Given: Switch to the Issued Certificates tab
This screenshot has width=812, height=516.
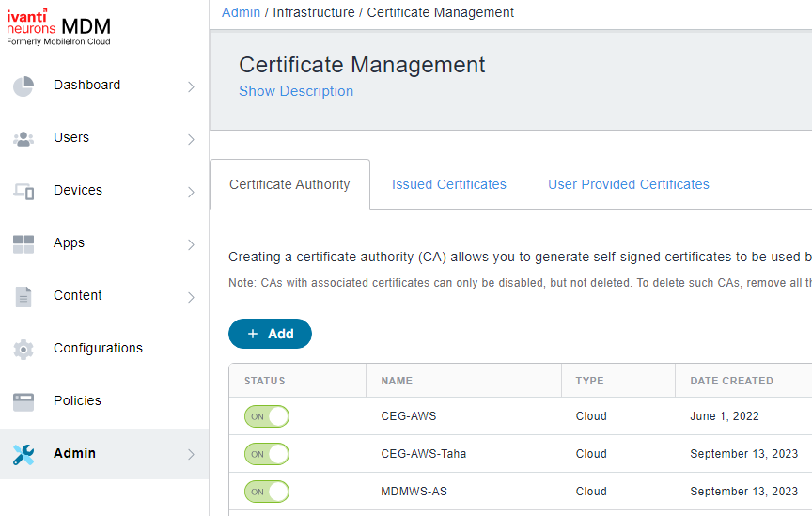Looking at the screenshot, I should (448, 184).
